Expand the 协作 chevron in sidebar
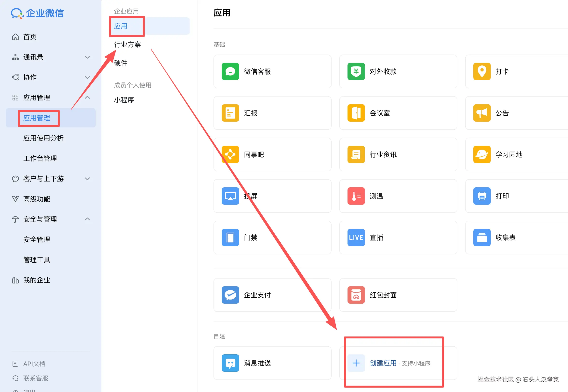 [87, 77]
